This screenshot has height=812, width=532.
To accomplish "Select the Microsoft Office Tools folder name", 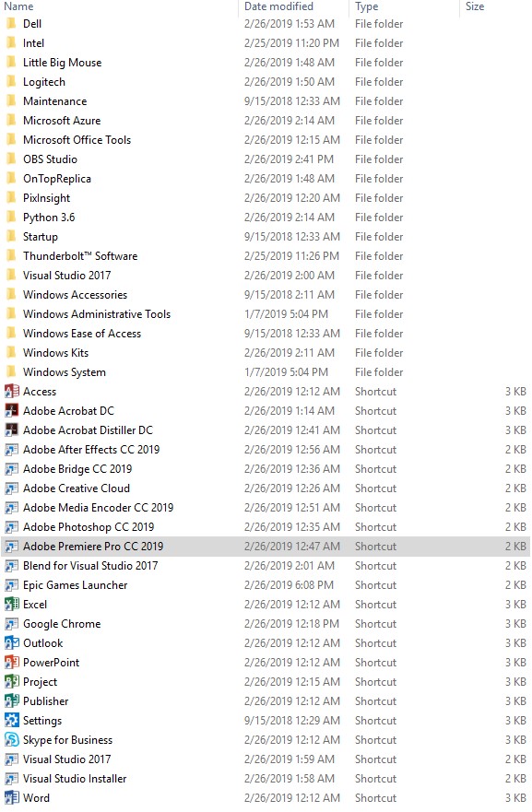I will 77,140.
